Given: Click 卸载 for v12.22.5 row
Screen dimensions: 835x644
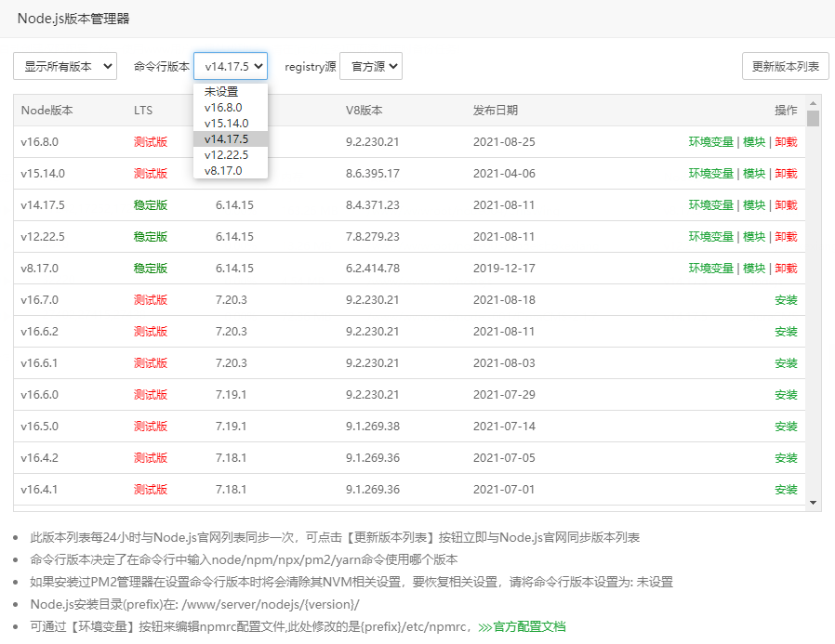Looking at the screenshot, I should (x=786, y=237).
